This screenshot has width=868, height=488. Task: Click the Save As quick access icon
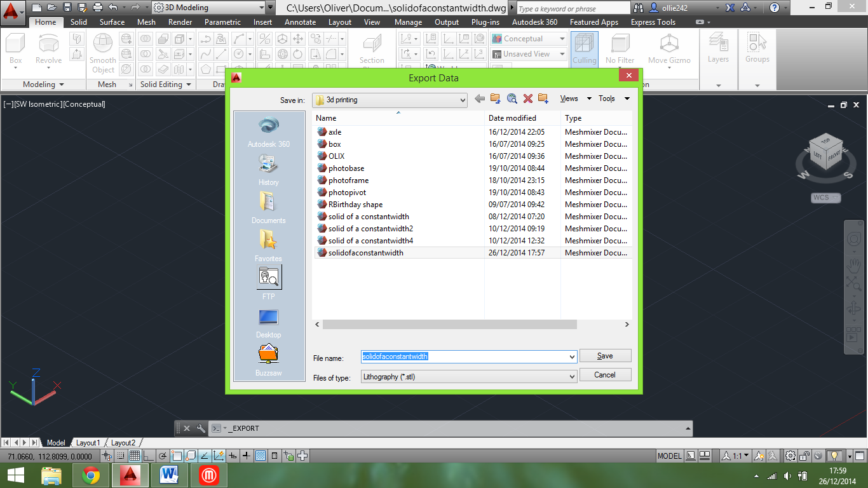click(83, 8)
